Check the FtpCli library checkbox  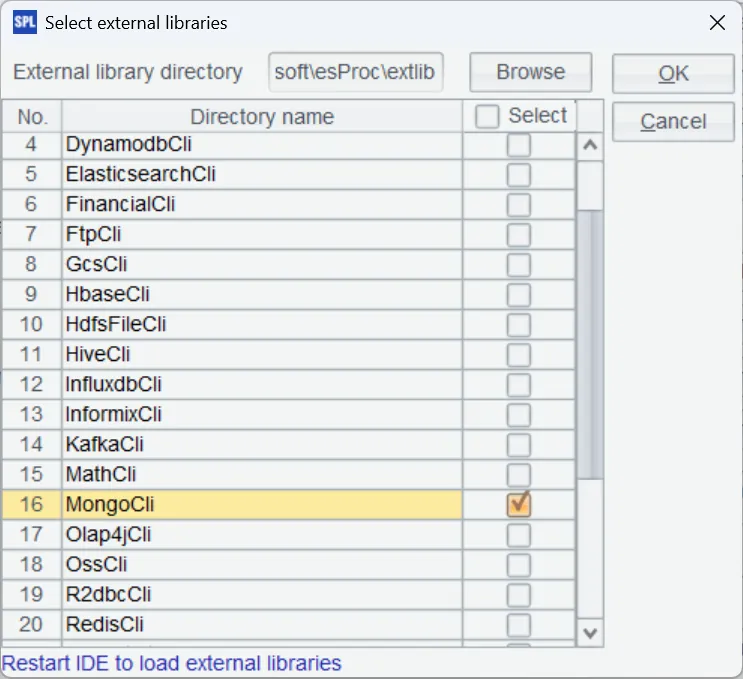tap(518, 235)
